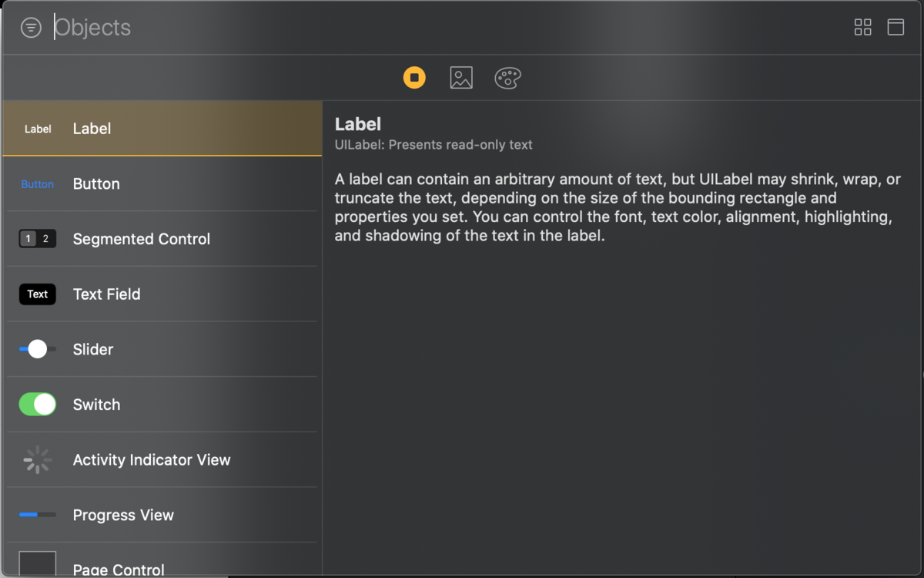Click the blue Button preview icon
Image resolution: width=924 pixels, height=578 pixels.
(x=38, y=184)
